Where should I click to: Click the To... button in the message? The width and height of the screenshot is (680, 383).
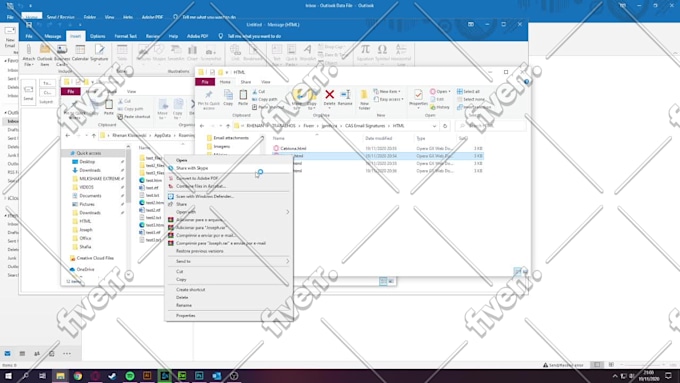[47, 83]
